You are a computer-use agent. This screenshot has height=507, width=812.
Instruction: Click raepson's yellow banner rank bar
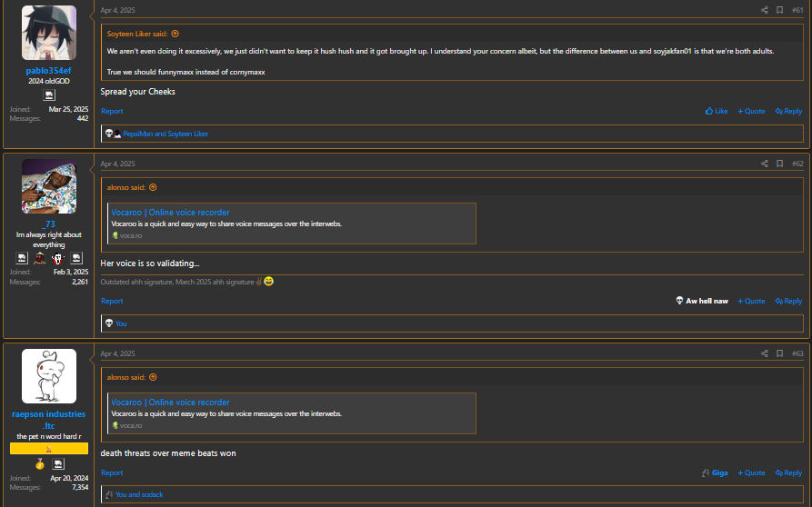[x=49, y=449]
